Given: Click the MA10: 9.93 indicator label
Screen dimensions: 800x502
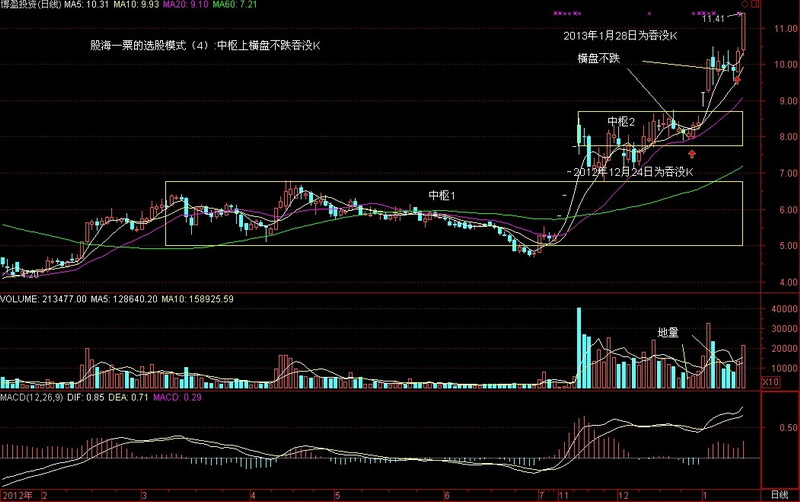Looking at the screenshot, I should point(132,5).
